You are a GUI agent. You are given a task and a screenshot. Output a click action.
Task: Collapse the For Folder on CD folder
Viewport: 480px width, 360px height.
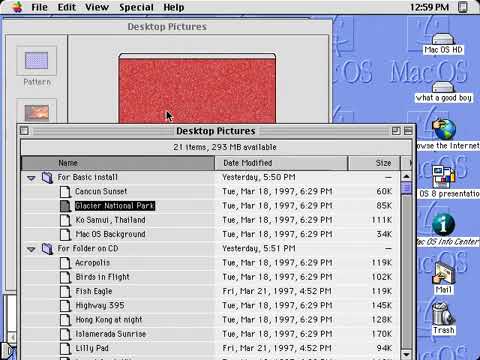[31, 249]
